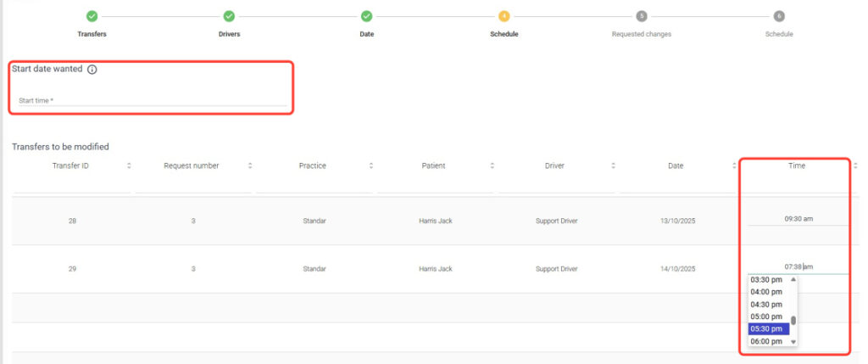Click the step 6 Schedule circle
The height and width of the screenshot is (364, 868).
click(x=779, y=16)
